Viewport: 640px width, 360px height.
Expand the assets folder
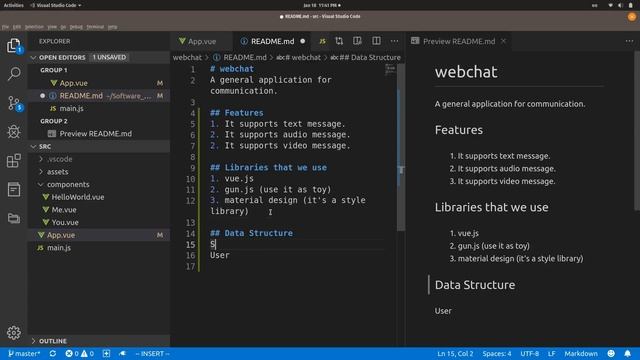point(41,171)
